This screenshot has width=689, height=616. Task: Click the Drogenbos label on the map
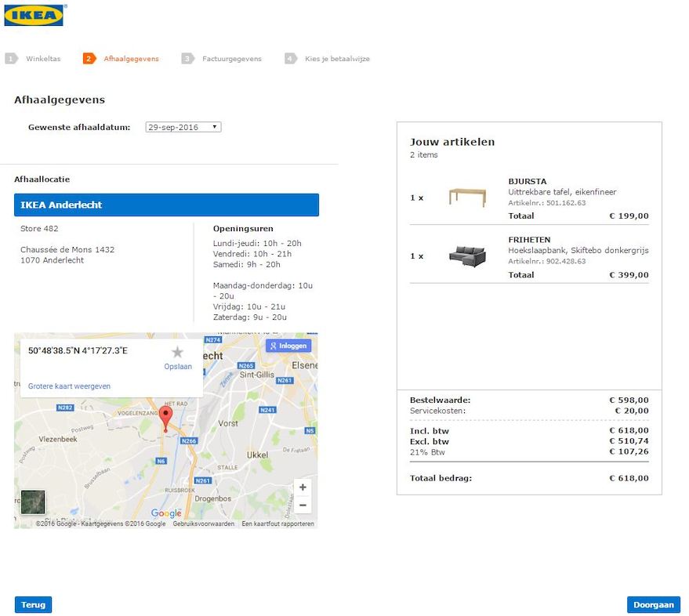[212, 498]
